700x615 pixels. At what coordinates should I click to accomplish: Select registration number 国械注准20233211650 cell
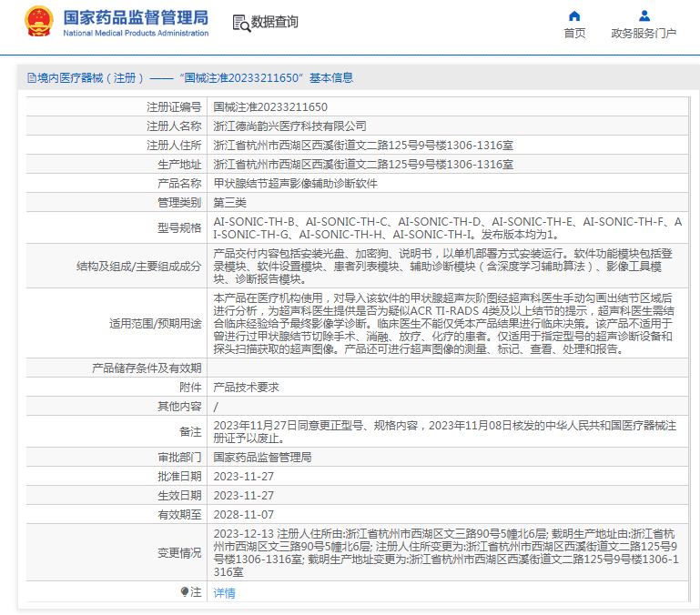pos(270,107)
